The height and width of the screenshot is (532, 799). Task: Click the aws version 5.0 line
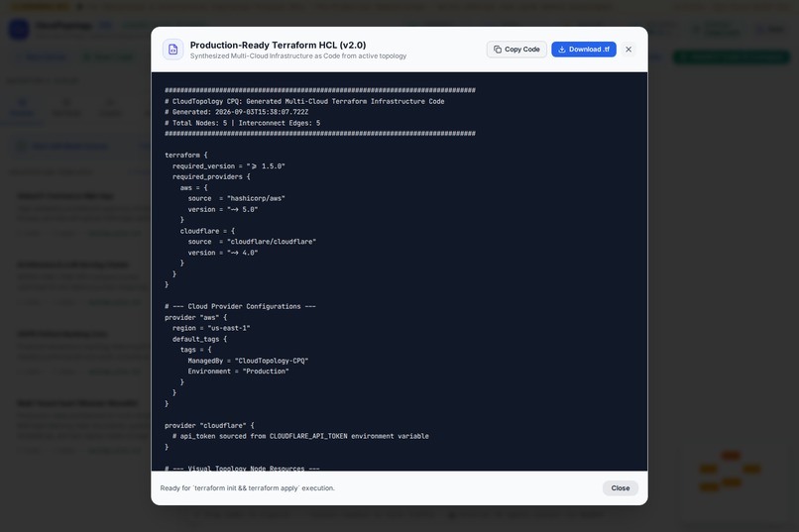pyautogui.click(x=223, y=209)
